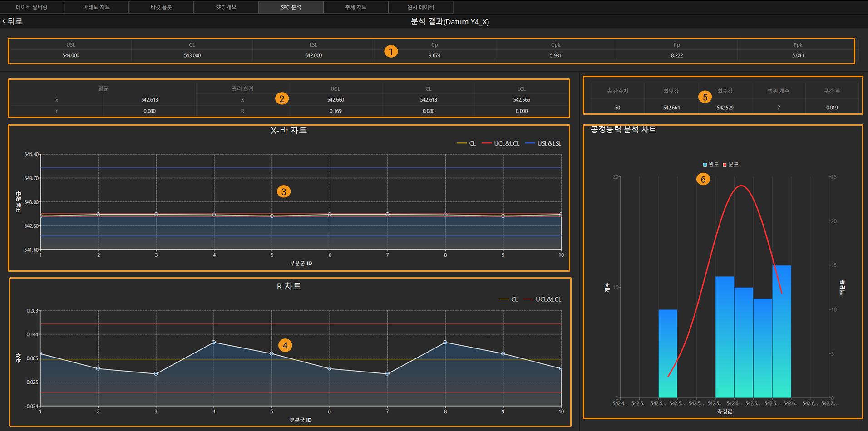Toggle CL legend in X-바 chart
This screenshot has width=868, height=431.
click(466, 143)
